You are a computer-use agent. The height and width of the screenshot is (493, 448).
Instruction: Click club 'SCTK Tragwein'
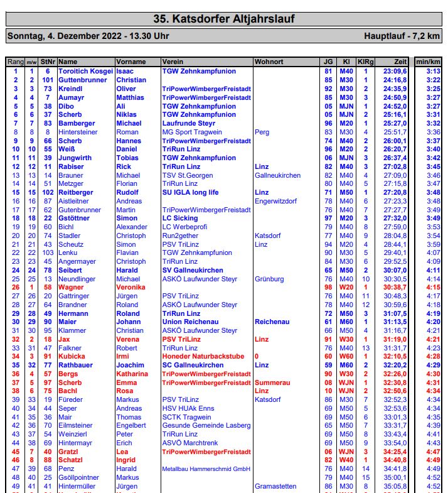click(x=186, y=418)
